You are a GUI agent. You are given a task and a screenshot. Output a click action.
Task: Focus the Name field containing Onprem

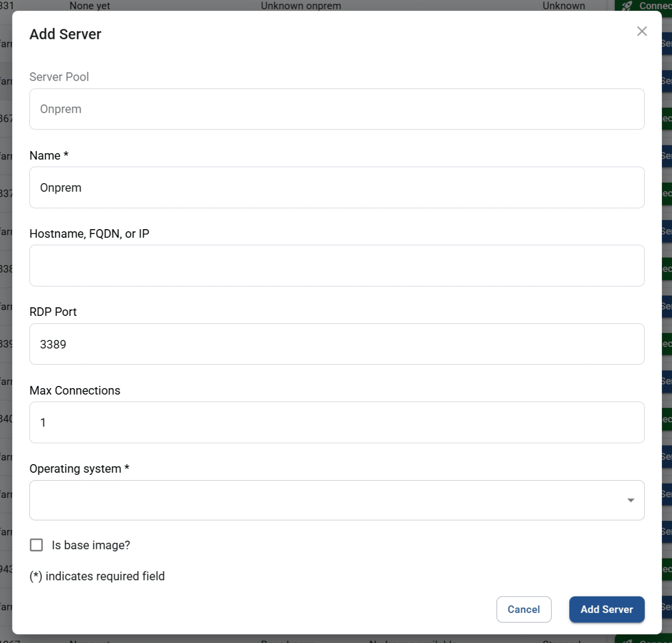[337, 187]
